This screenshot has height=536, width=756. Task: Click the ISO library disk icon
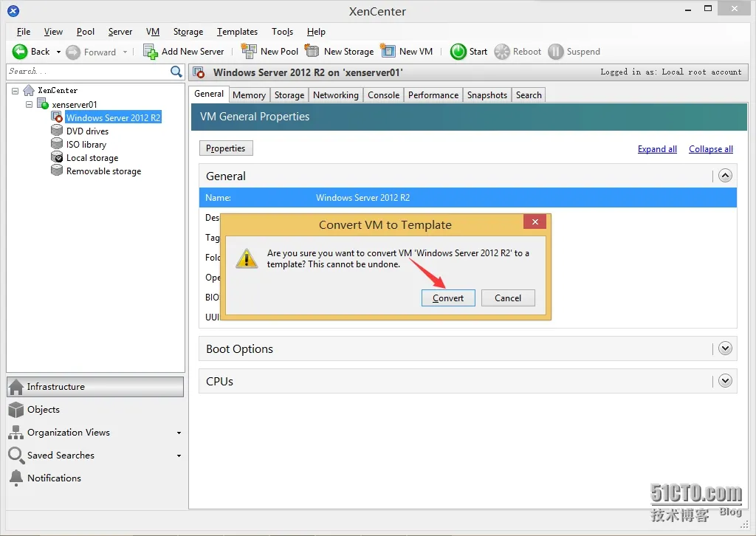[57, 144]
